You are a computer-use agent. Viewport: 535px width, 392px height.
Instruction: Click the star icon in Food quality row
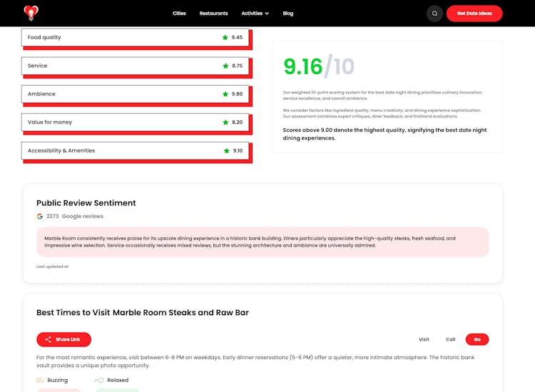225,38
